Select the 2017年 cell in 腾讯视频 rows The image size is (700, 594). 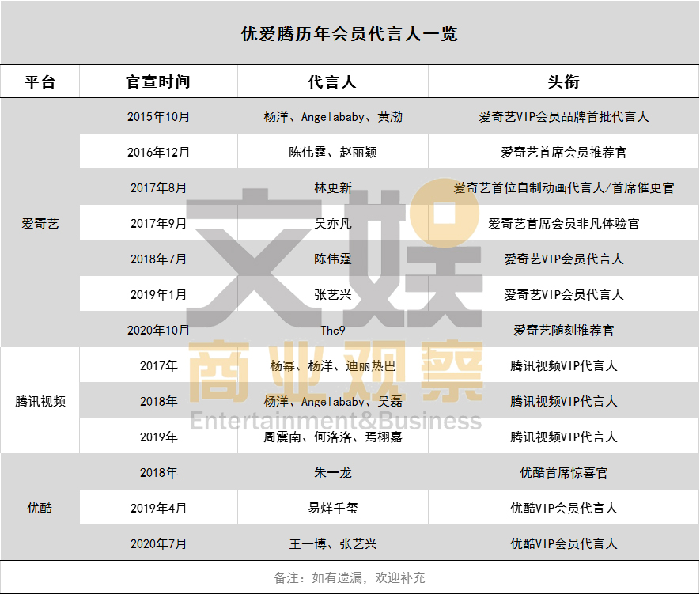[158, 365]
